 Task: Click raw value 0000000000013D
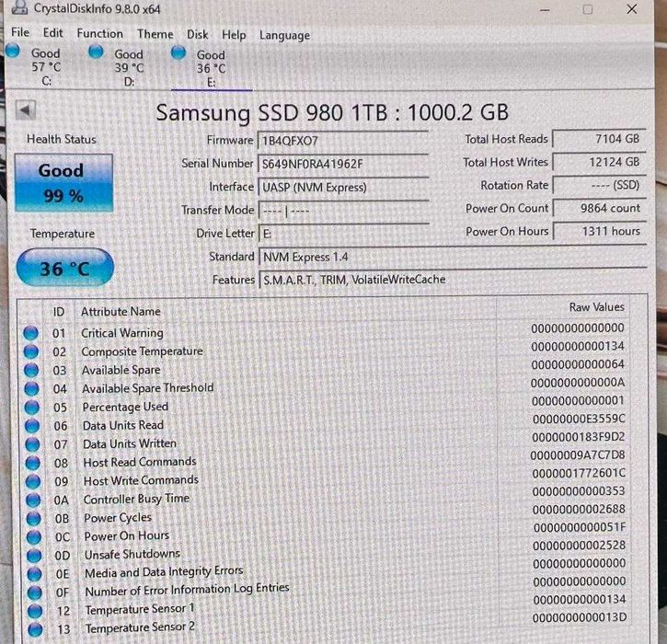click(x=580, y=617)
